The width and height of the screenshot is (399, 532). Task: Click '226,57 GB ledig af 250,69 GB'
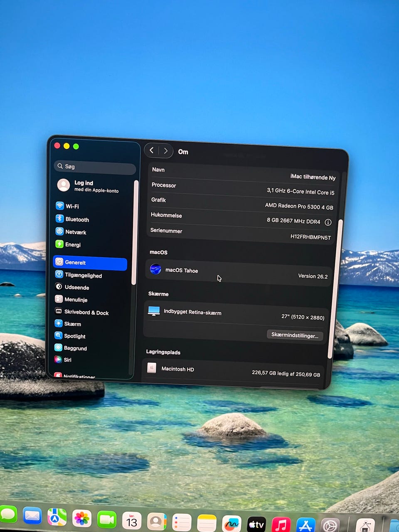(286, 373)
